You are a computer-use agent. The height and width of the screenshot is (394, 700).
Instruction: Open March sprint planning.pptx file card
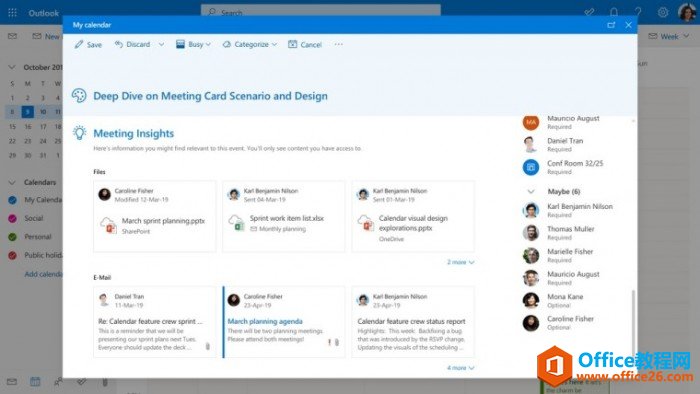[154, 216]
